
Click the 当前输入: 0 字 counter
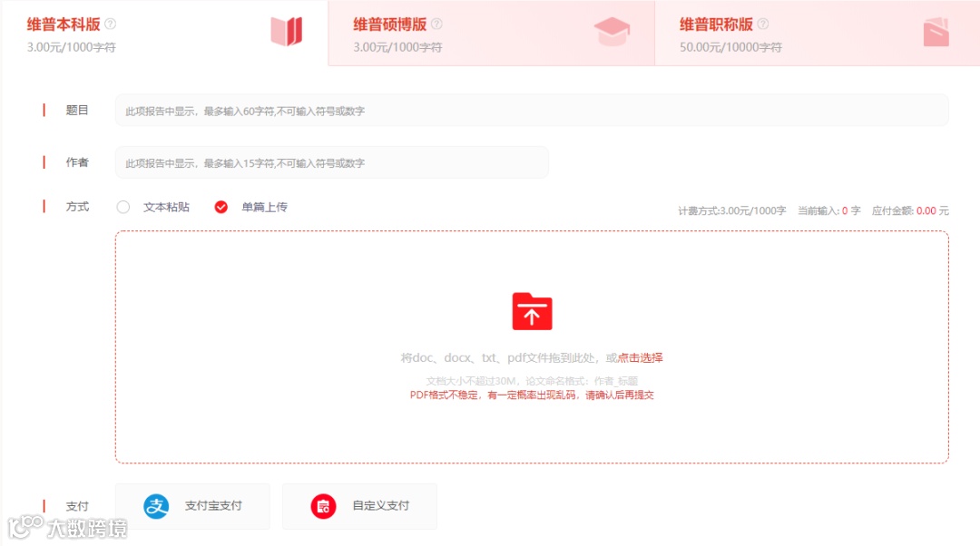(828, 210)
